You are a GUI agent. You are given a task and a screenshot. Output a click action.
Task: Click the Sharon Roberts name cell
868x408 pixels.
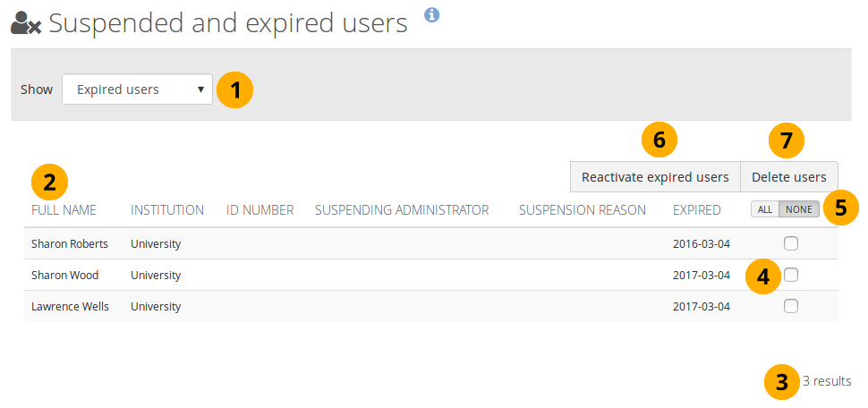[69, 243]
